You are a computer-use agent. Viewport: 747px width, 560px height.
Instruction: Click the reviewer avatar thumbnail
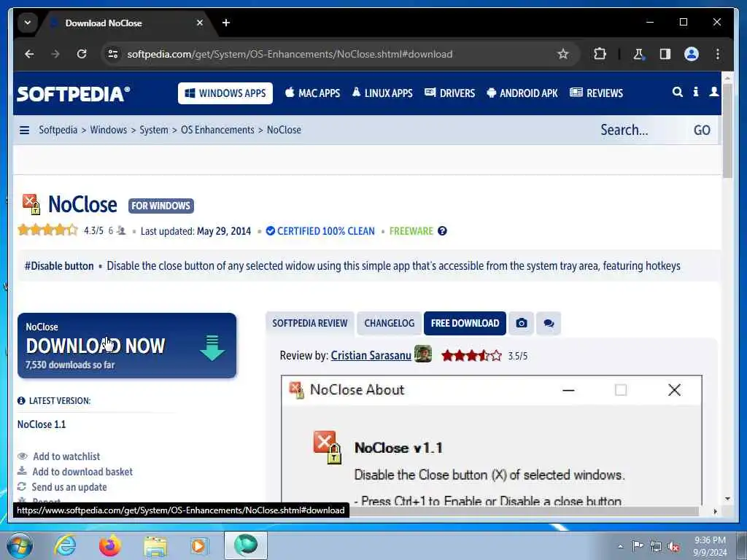[x=422, y=354]
